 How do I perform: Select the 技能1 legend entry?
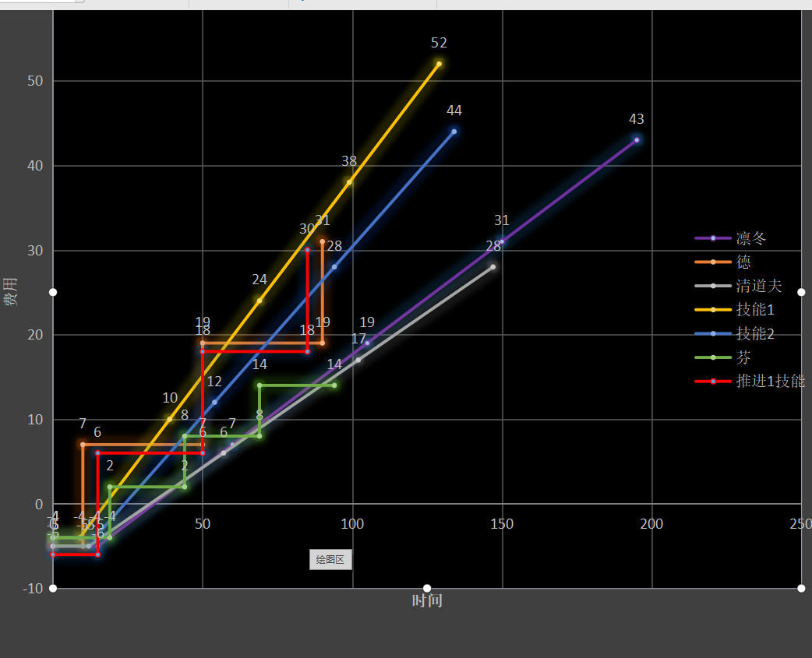click(735, 309)
